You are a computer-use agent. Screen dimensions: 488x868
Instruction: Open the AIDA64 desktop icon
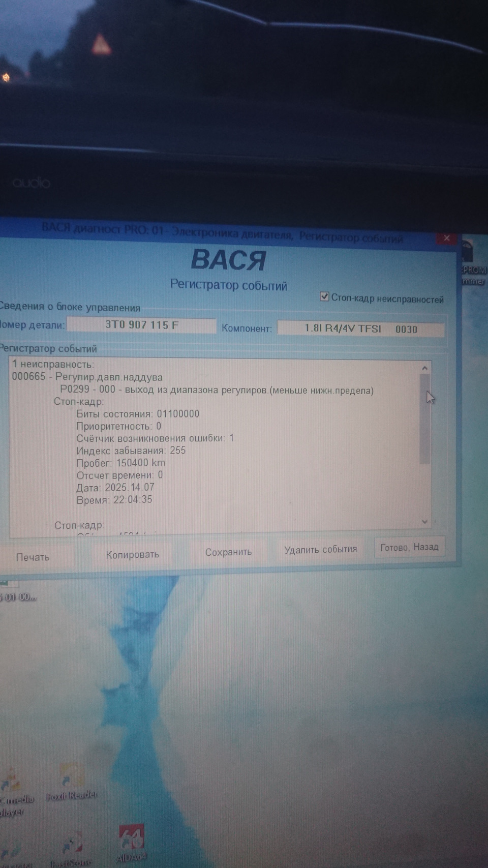pos(131,844)
